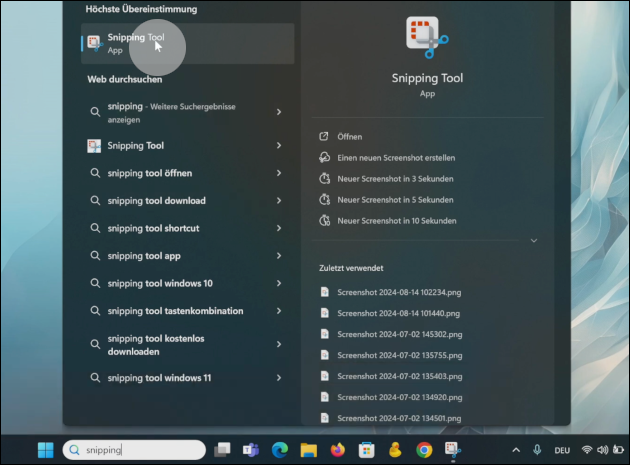Viewport: 630px width, 465px height.
Task: Open the Windows Start button
Action: coord(45,450)
